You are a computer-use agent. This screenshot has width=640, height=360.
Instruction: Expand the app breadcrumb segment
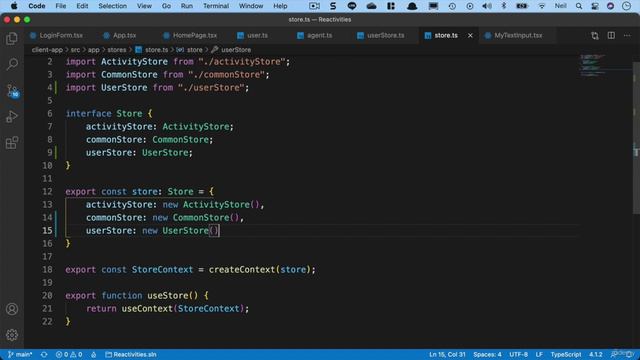(93, 50)
